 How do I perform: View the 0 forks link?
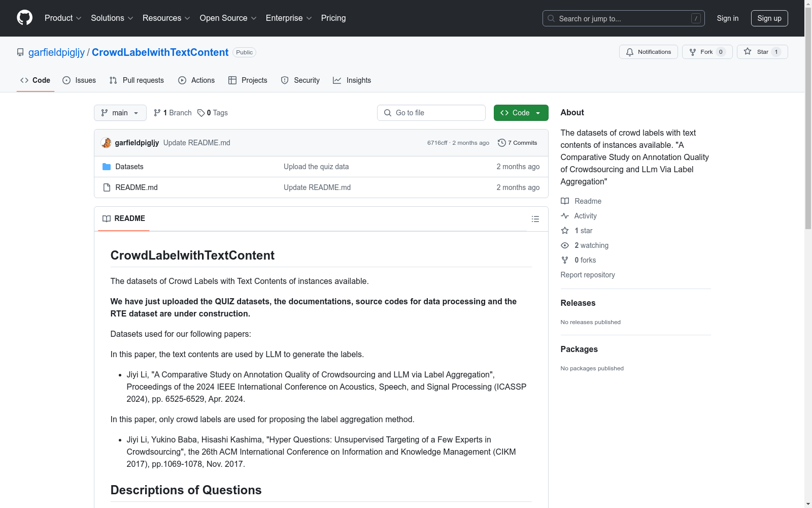pyautogui.click(x=579, y=260)
